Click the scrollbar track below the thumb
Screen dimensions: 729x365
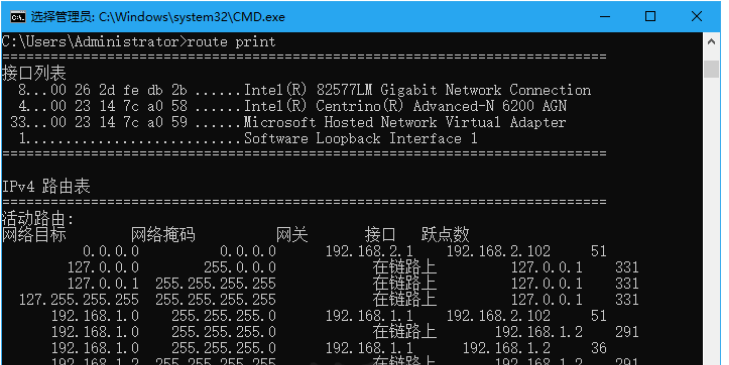point(711,219)
